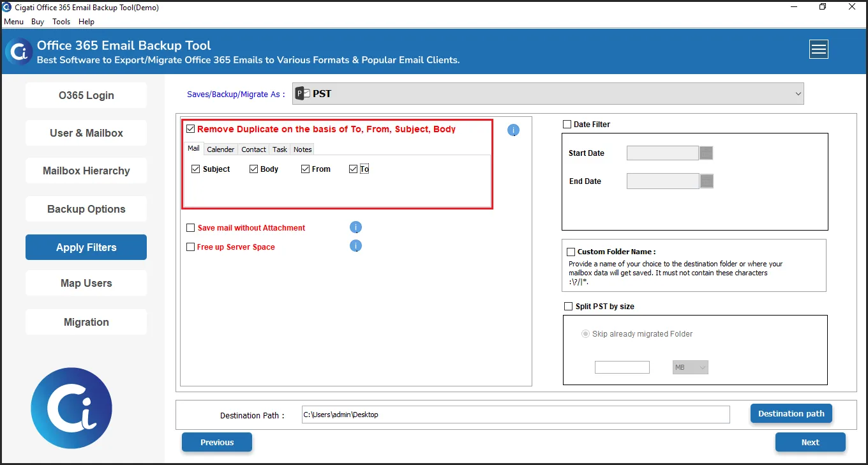Image resolution: width=868 pixels, height=465 pixels.
Task: Switch to the Mail tab
Action: [x=193, y=148]
